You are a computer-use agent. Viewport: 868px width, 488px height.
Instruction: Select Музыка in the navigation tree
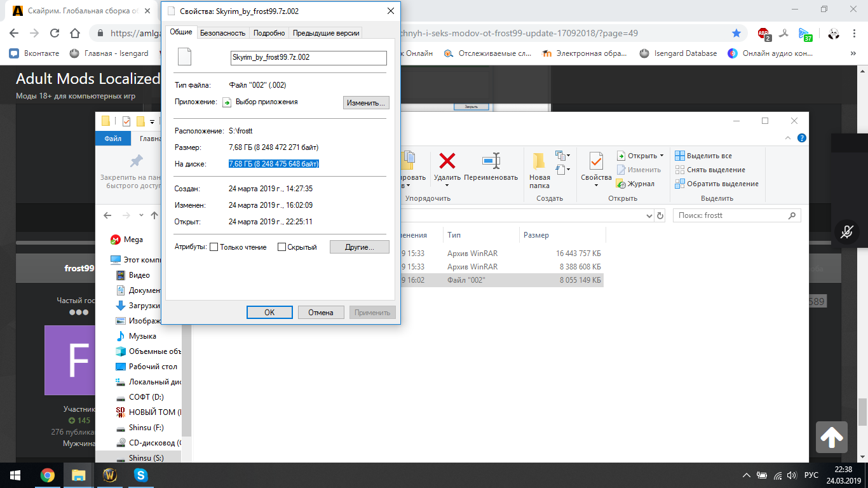[142, 336]
